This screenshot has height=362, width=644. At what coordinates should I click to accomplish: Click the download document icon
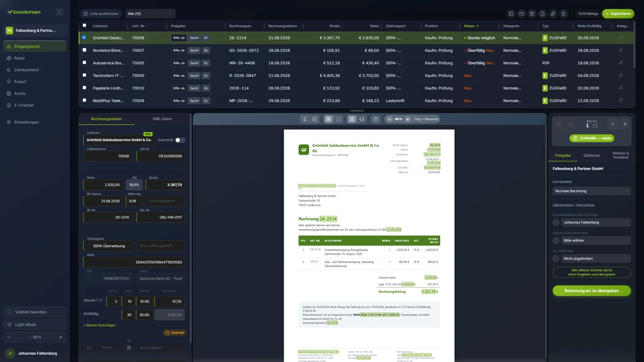[542, 14]
